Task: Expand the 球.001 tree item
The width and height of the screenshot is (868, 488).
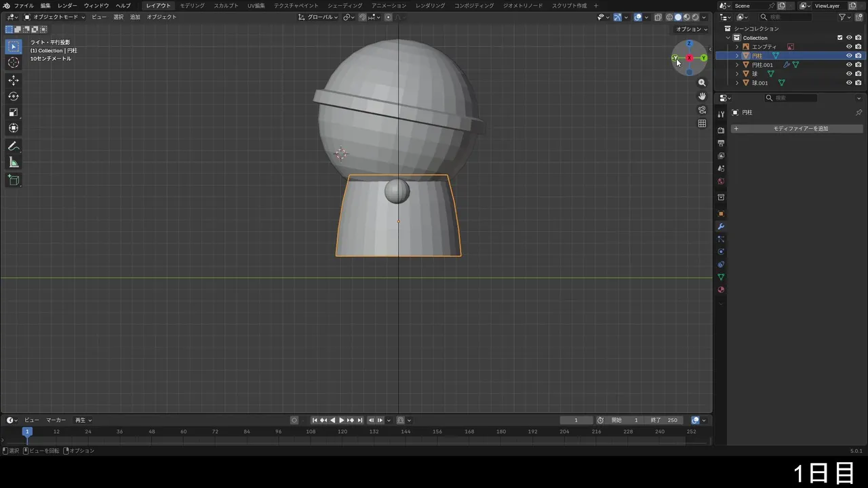Action: tap(737, 83)
